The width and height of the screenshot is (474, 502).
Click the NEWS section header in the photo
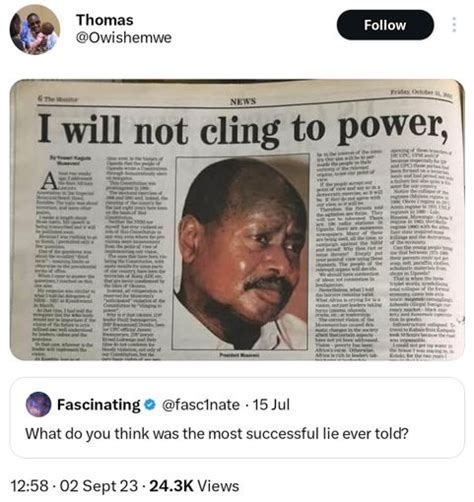click(x=243, y=101)
